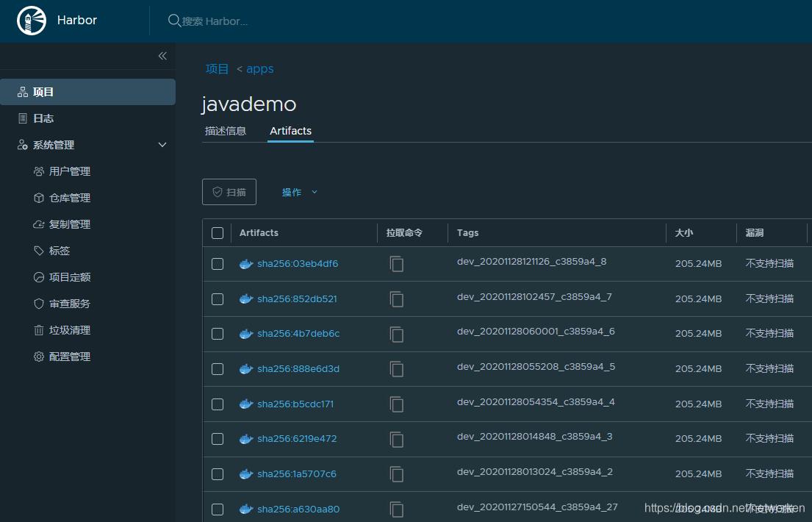This screenshot has height=522, width=812.
Task: Collapse the 系统管理 menu section
Action: click(x=162, y=145)
